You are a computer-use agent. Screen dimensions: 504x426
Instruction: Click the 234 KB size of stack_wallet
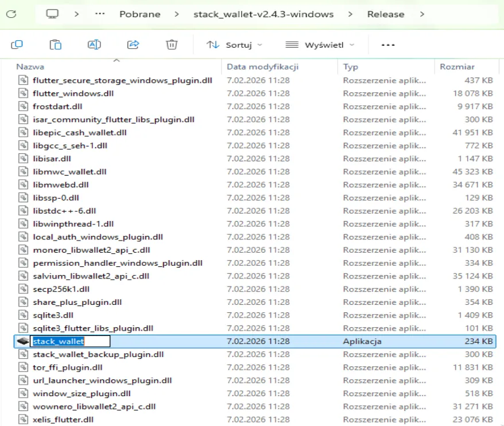[478, 341]
